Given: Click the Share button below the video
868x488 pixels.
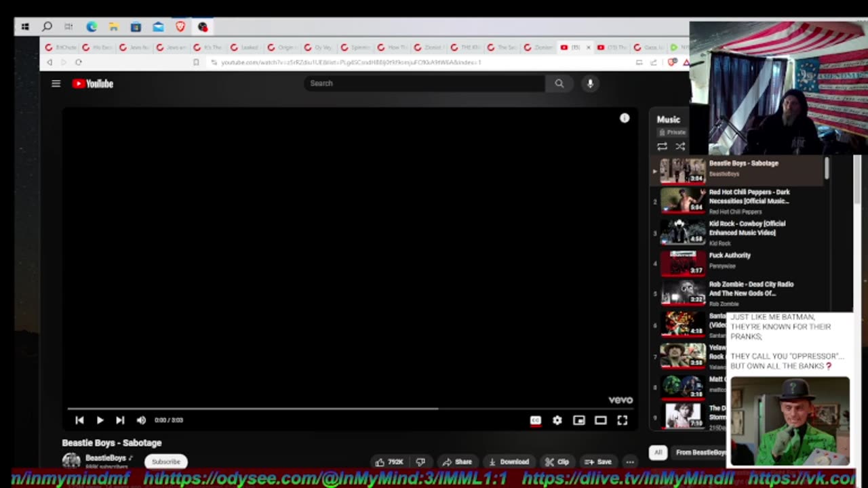Looking at the screenshot, I should tap(457, 462).
